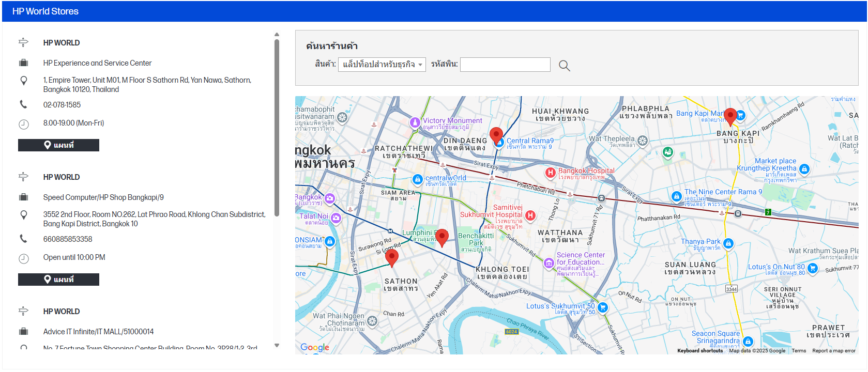The height and width of the screenshot is (372, 868).
Task: Click the magnifying glass search icon
Action: [x=564, y=66]
